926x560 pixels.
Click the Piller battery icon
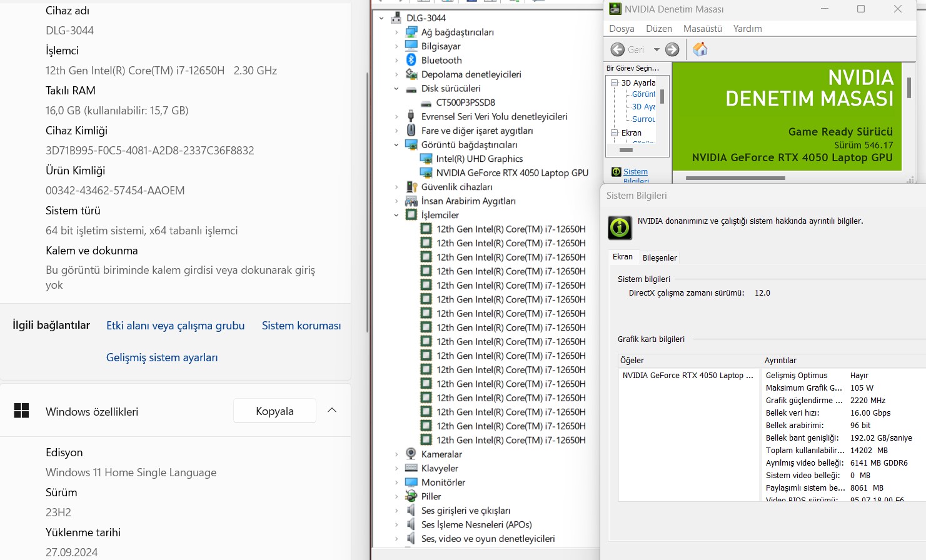(411, 496)
